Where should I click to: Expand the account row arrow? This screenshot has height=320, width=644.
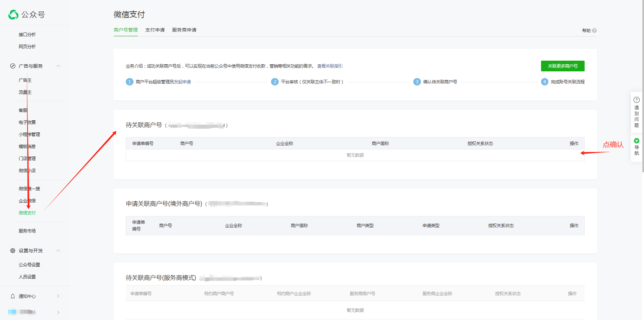58,312
